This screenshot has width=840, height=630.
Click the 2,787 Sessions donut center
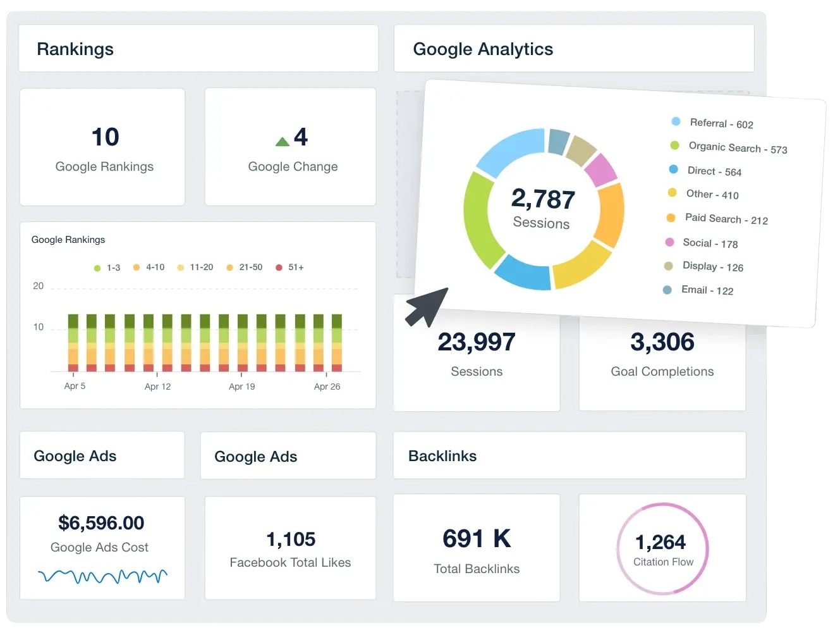543,209
